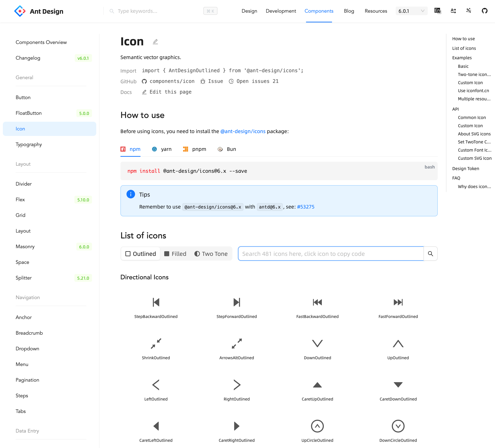Click the ArrowsAltOutlined icon
Viewport: 495px width, 448px height.
pyautogui.click(x=236, y=343)
